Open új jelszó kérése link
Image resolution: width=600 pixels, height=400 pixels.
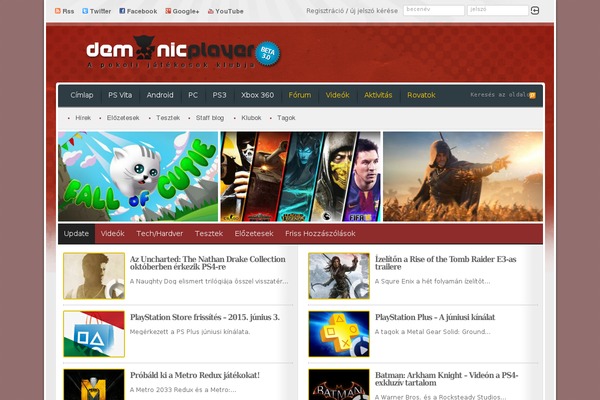[x=374, y=11]
